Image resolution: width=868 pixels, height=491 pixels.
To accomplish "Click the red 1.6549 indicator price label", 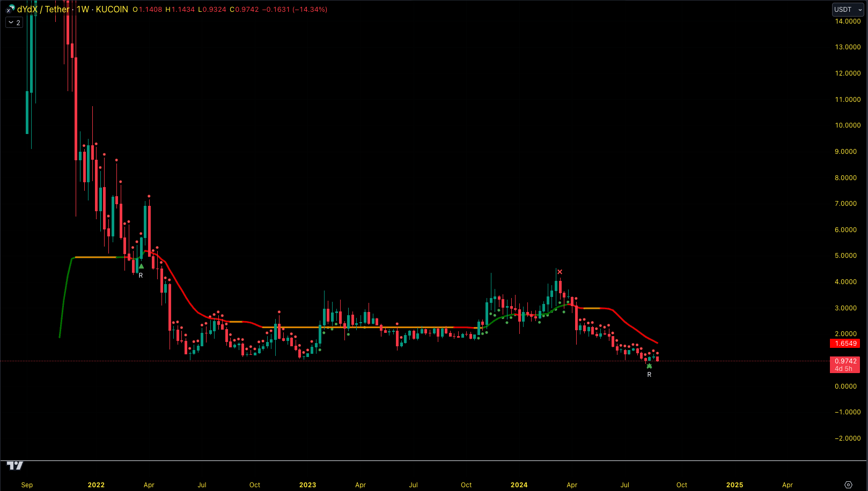I will 845,344.
